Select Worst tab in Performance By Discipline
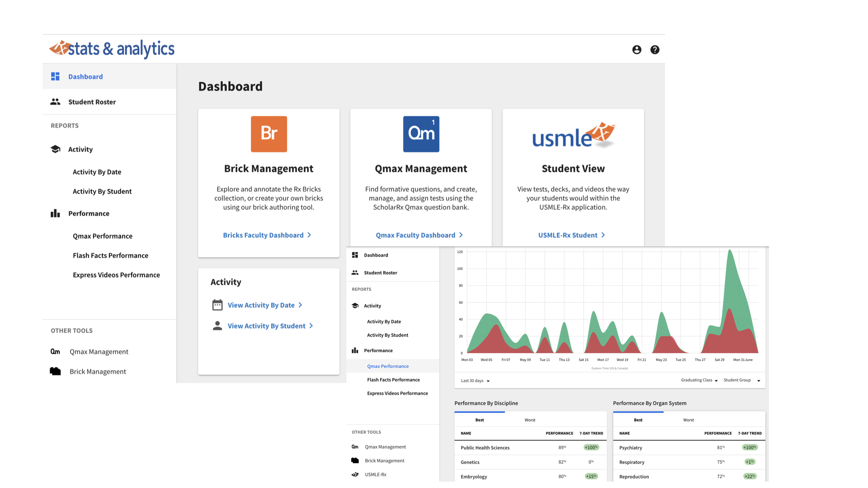868x488 pixels. tap(530, 420)
